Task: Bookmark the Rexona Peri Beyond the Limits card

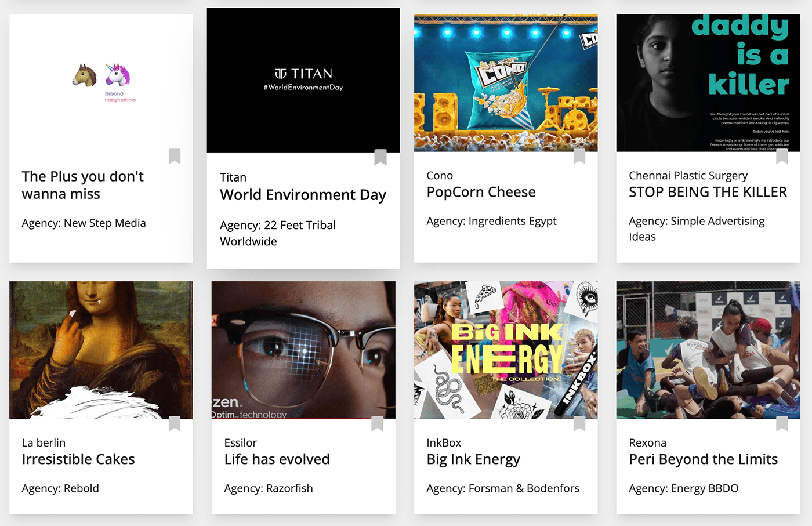Action: pyautogui.click(x=782, y=423)
